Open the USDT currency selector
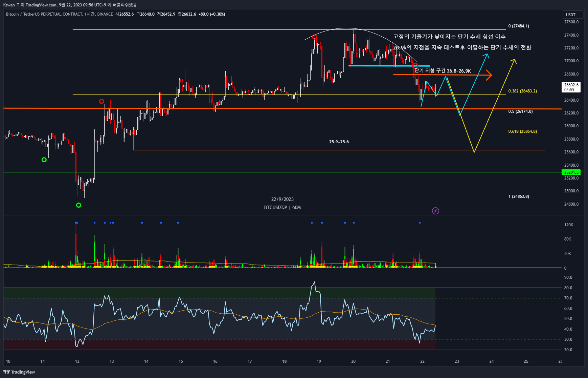The height and width of the screenshot is (378, 588). point(573,15)
